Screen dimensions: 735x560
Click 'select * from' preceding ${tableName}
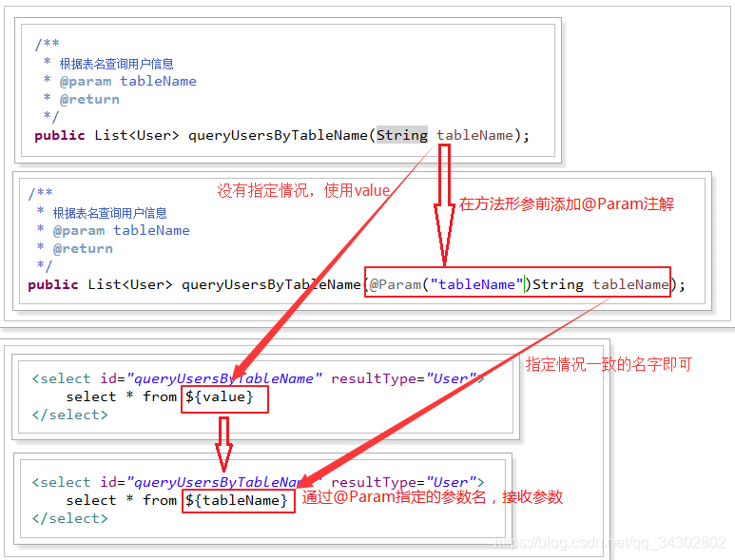122,500
